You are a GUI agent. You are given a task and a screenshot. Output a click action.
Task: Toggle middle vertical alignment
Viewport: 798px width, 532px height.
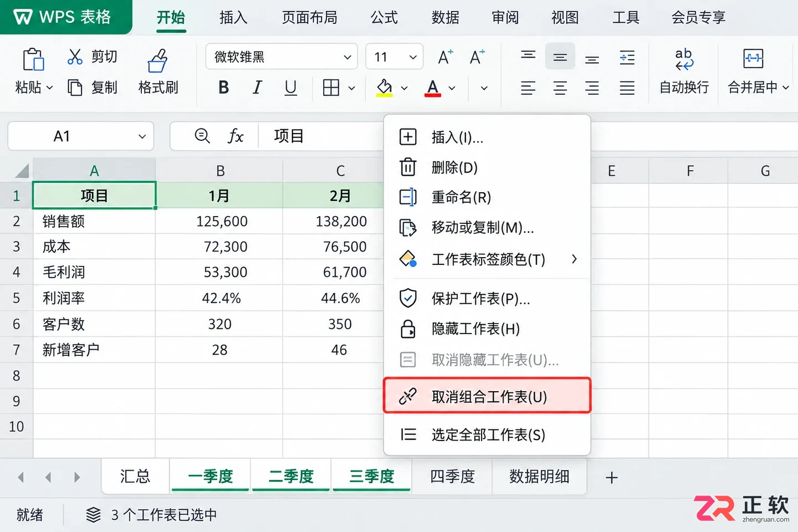(560, 57)
